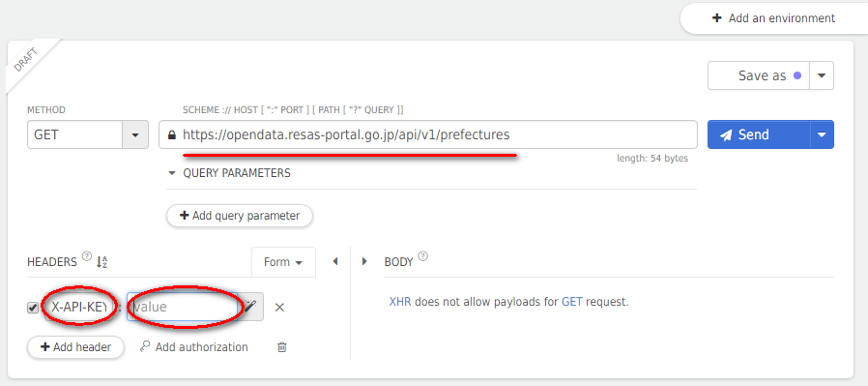Screen dimensions: 868x386
Task: Collapse the headers panel with left arrow
Action: click(334, 261)
